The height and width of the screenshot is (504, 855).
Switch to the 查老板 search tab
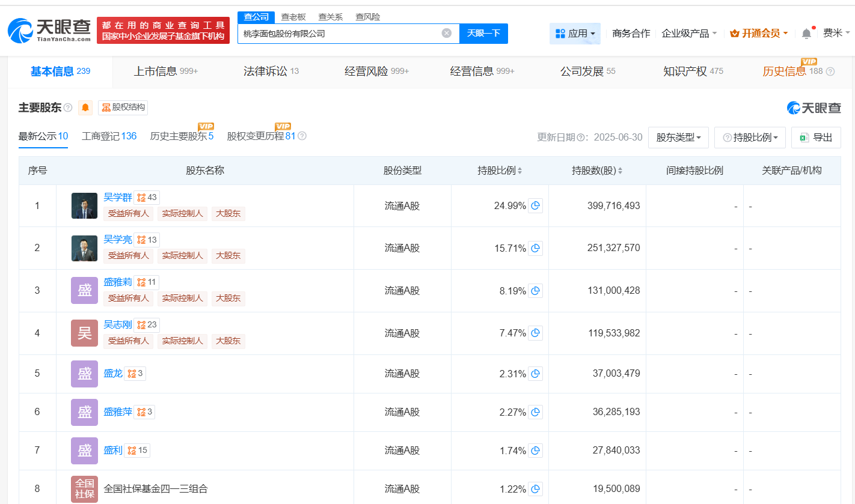[292, 16]
